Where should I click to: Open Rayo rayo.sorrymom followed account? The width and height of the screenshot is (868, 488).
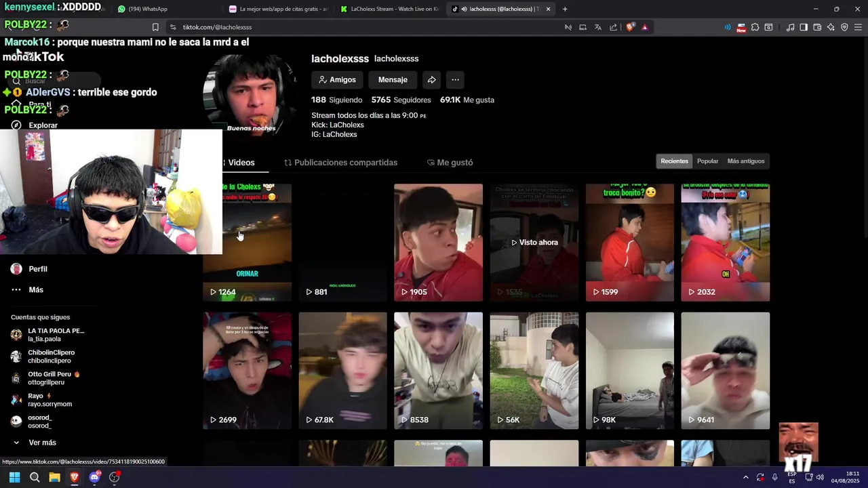pyautogui.click(x=41, y=400)
